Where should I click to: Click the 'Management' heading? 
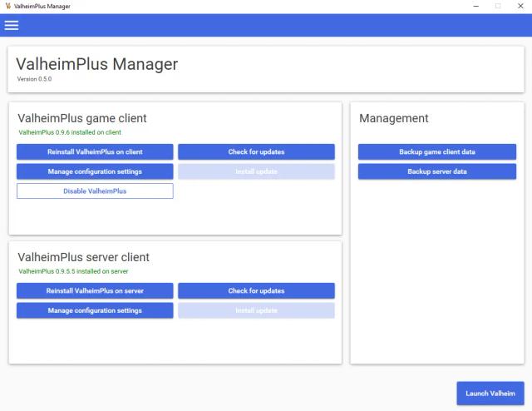[393, 118]
